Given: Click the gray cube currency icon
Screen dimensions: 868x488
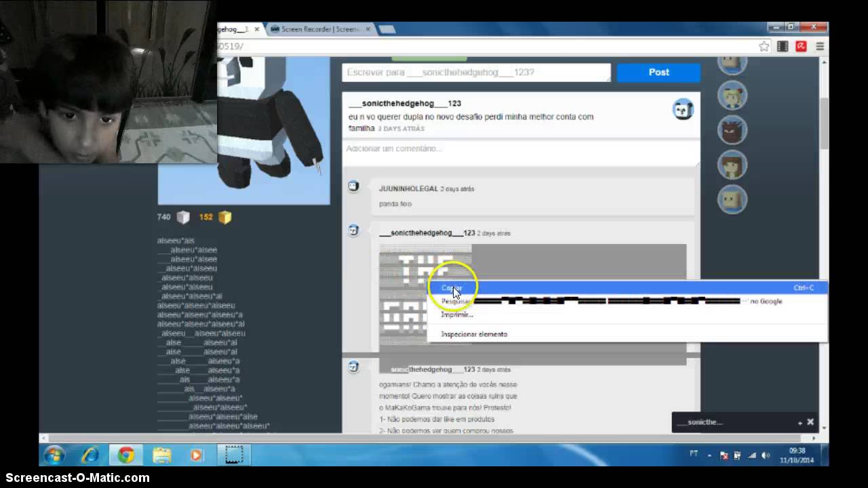Looking at the screenshot, I should [x=183, y=218].
